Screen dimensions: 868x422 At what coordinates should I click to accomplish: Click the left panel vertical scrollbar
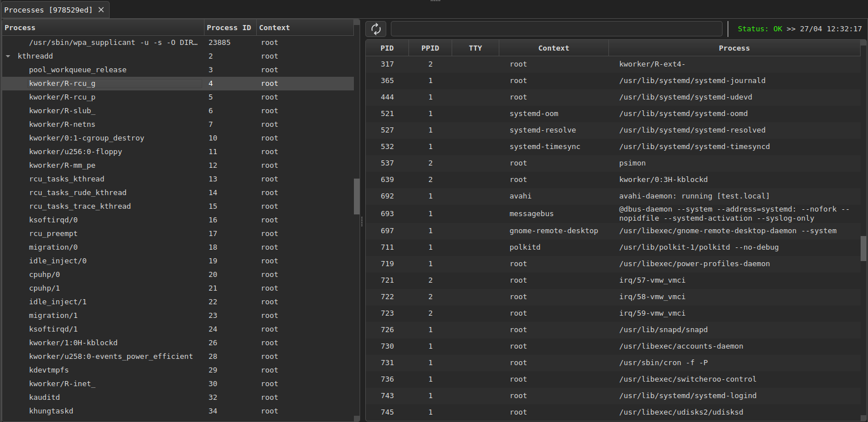357,196
